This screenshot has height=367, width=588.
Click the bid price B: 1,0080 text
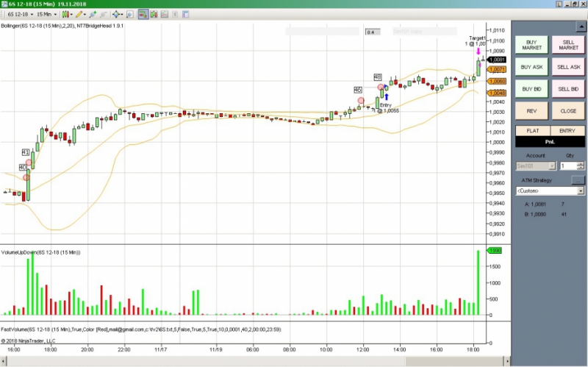click(535, 215)
